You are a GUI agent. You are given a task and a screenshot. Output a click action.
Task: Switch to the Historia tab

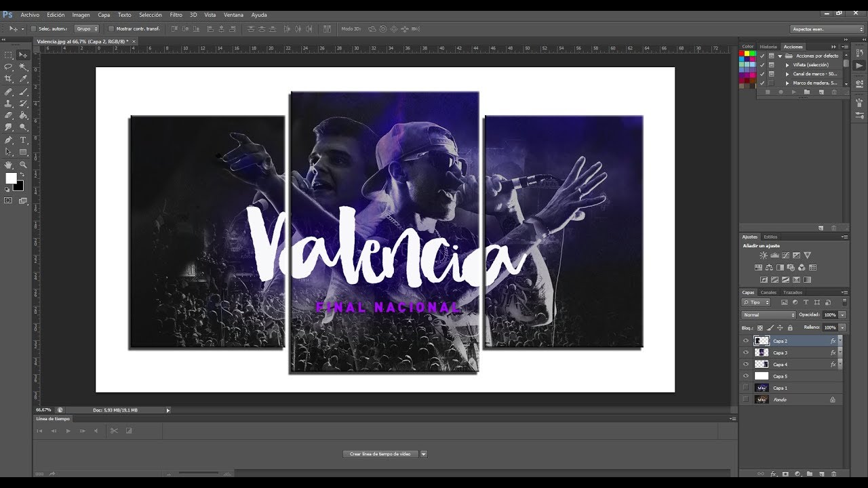point(768,47)
